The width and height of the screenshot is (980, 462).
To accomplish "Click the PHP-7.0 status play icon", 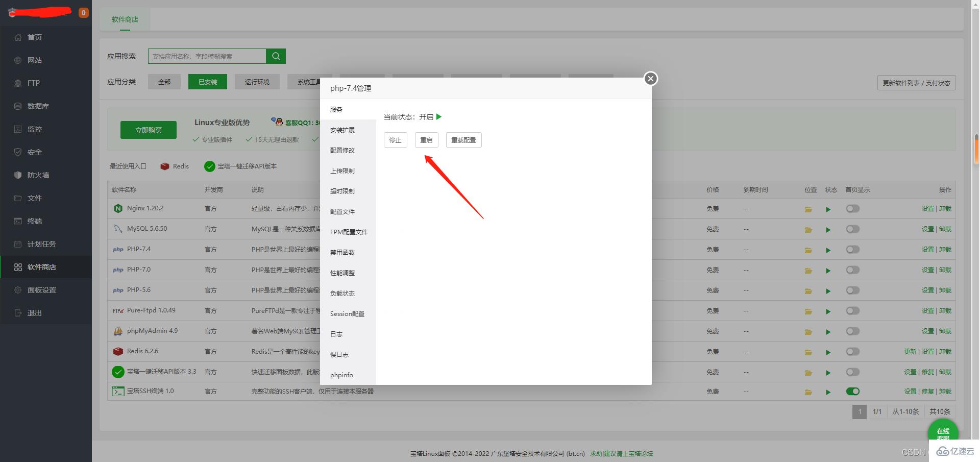I will point(828,271).
